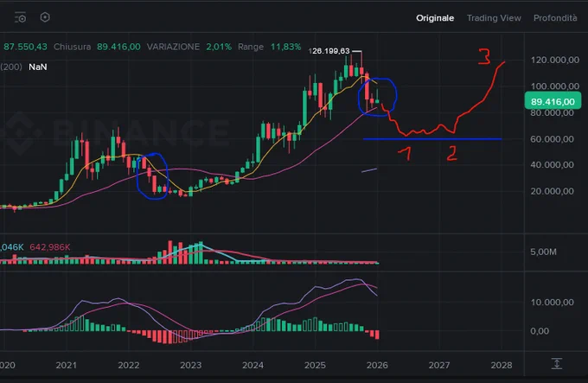Click the 10.000,00 MACD axis label
Viewport: 588px width, 383px height.
pos(552,302)
